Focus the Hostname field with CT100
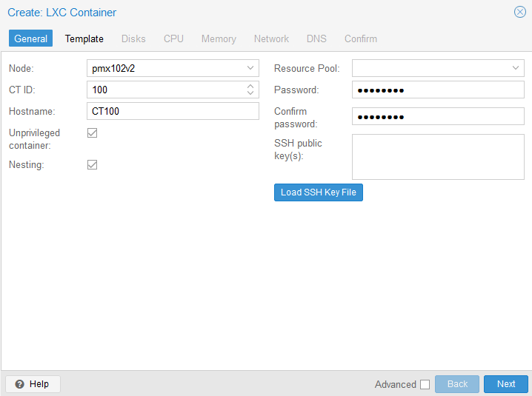The height and width of the screenshot is (396, 532). click(x=173, y=111)
